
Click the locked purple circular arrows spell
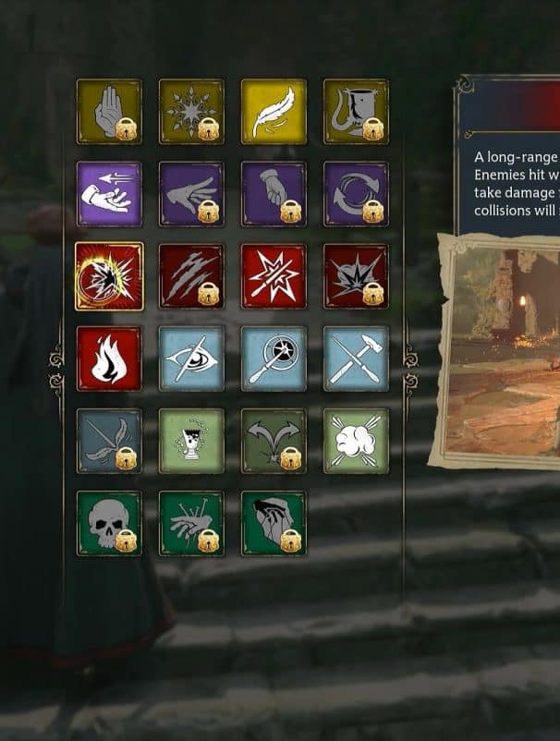[x=356, y=194]
